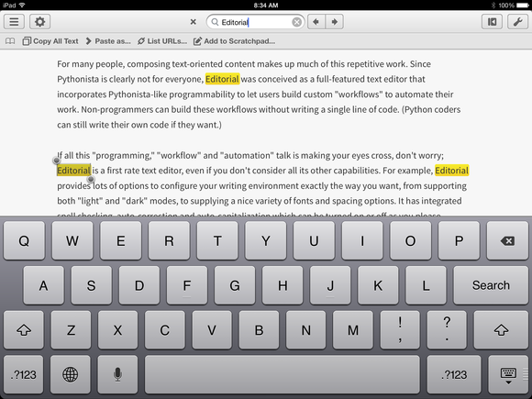This screenshot has width=532, height=399.
Task: Tap the U key
Action: (x=314, y=241)
